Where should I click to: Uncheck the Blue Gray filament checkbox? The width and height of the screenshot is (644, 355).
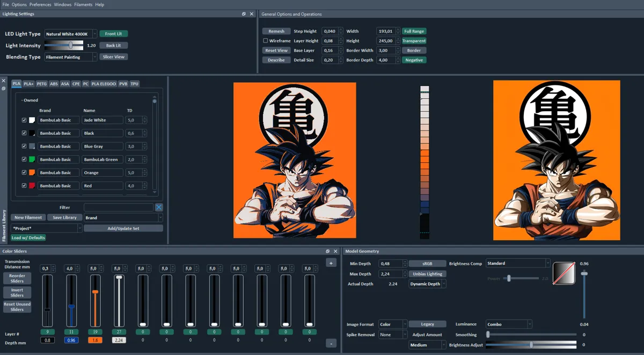point(24,146)
